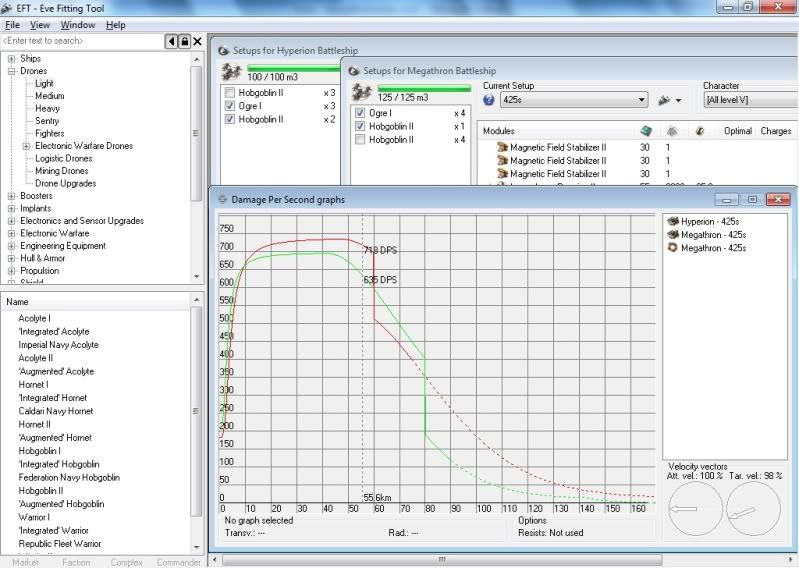Viewport: 799px width, 568px height.
Task: Select Hyperion - 425s graph entry icon
Action: 673,221
